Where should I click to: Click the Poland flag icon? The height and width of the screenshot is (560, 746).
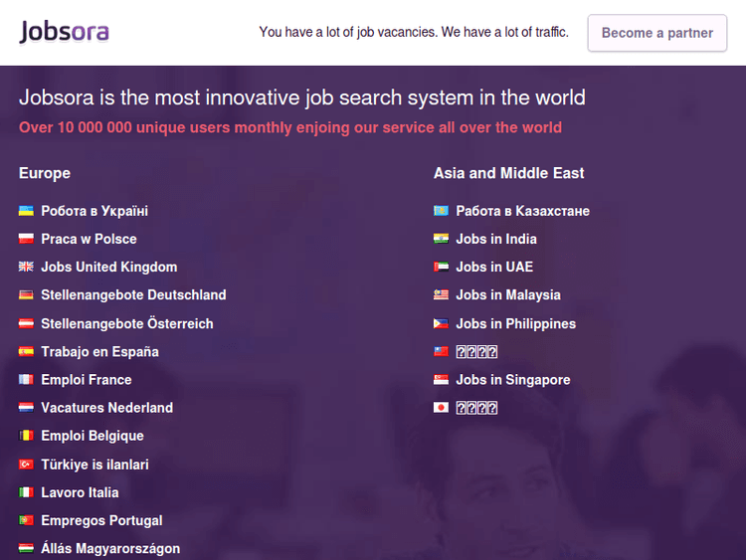26,239
